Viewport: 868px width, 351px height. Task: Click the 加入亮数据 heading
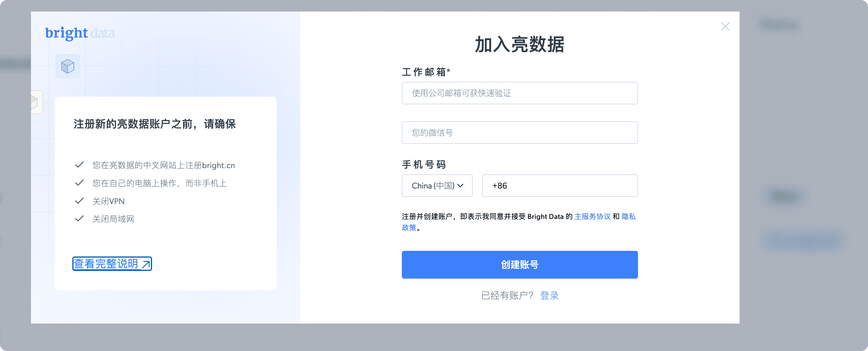point(520,45)
